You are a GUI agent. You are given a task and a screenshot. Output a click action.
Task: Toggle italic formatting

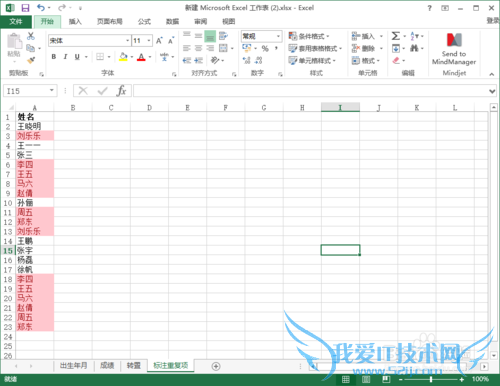click(x=65, y=57)
